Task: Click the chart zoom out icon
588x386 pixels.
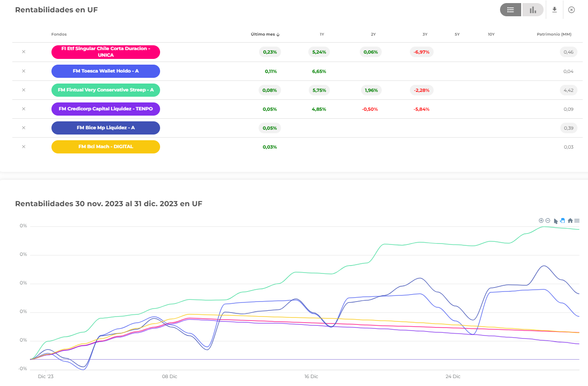Action: pyautogui.click(x=548, y=221)
